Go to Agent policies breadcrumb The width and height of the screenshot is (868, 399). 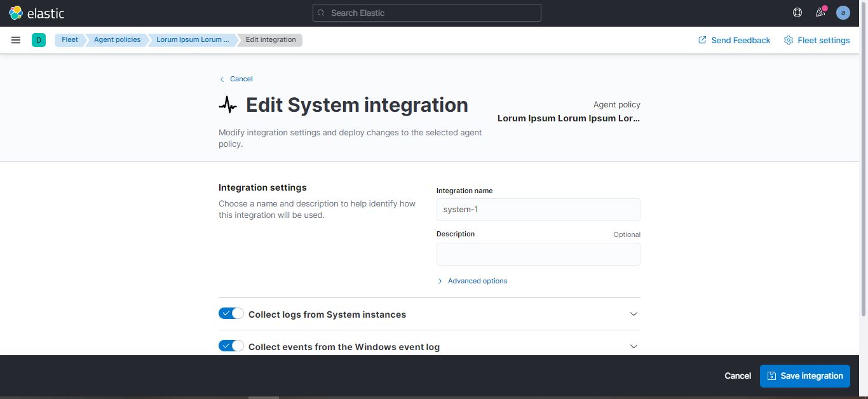[117, 40]
